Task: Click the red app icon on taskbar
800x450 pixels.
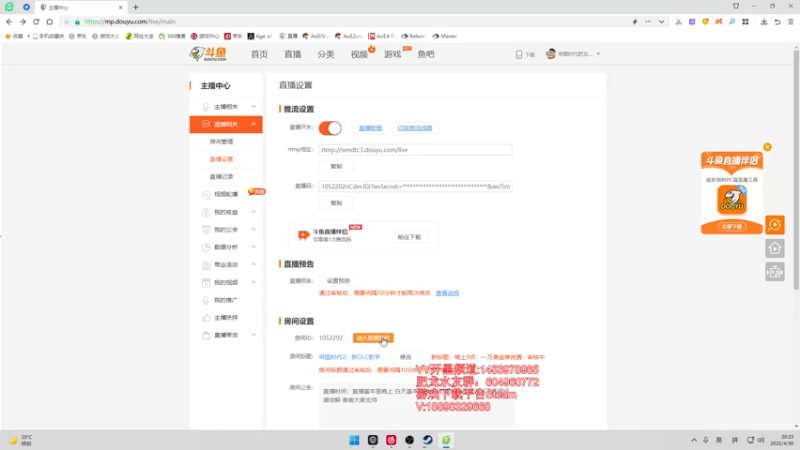Action: coord(391,440)
